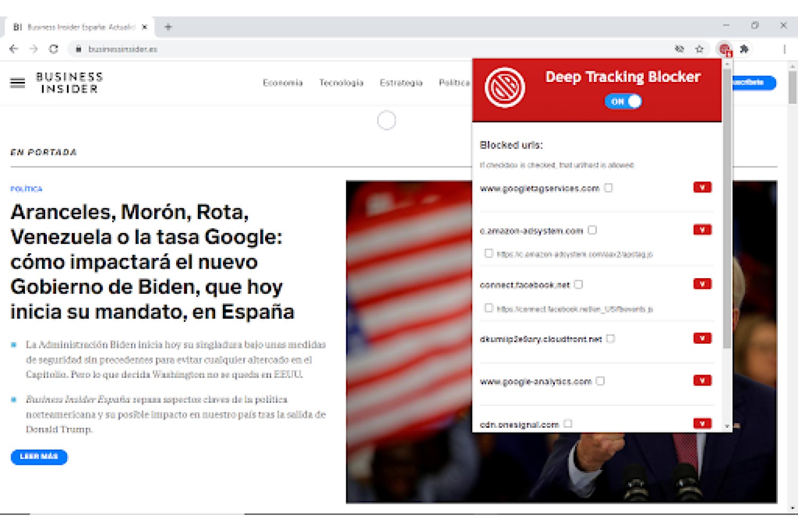Allow host www.googletagservices.com via checkbox
The height and width of the screenshot is (532, 798).
(x=609, y=188)
